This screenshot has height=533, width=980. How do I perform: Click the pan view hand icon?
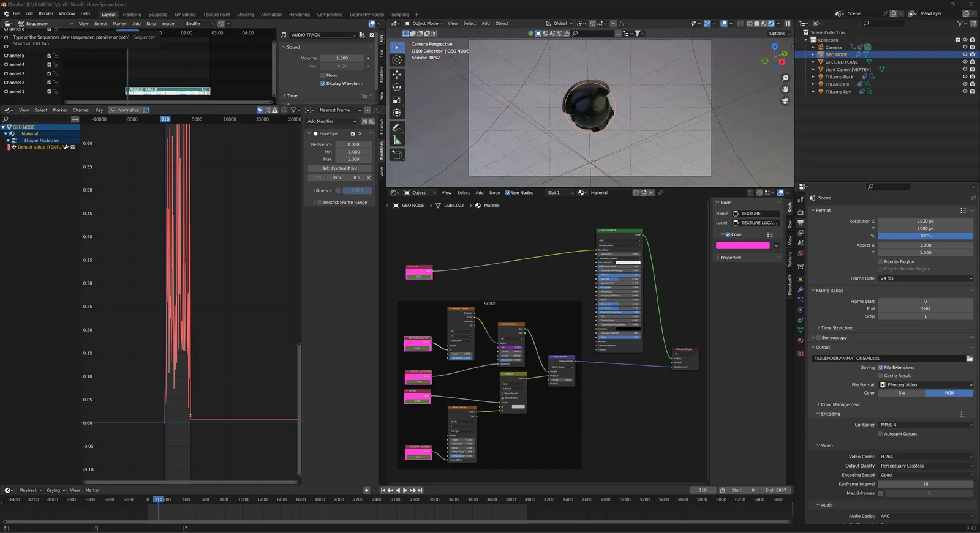(x=785, y=89)
